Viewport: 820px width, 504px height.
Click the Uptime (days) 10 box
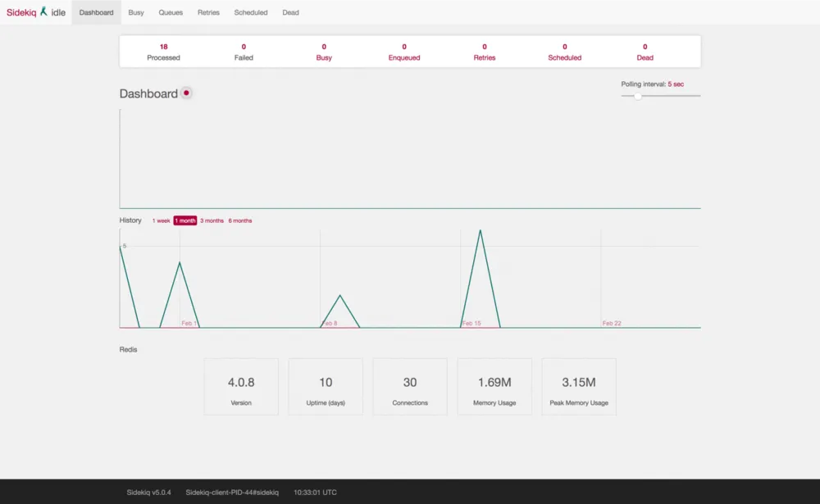326,387
